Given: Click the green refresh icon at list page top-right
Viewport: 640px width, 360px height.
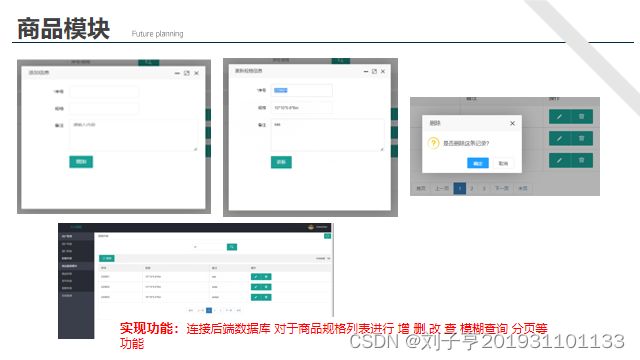Looking at the screenshot, I should pos(327,236).
